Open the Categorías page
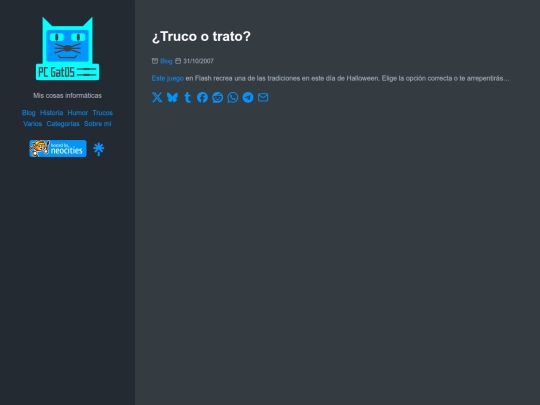The height and width of the screenshot is (405, 540). point(63,124)
